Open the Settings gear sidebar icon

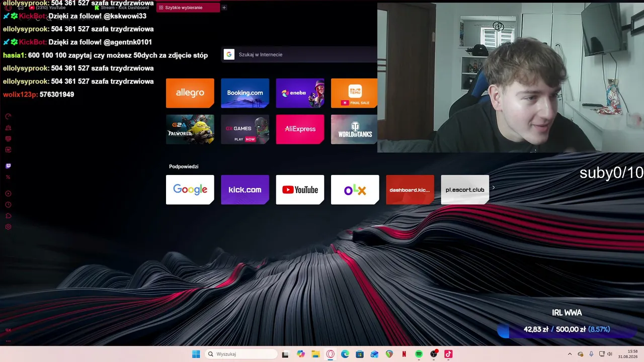tap(8, 227)
